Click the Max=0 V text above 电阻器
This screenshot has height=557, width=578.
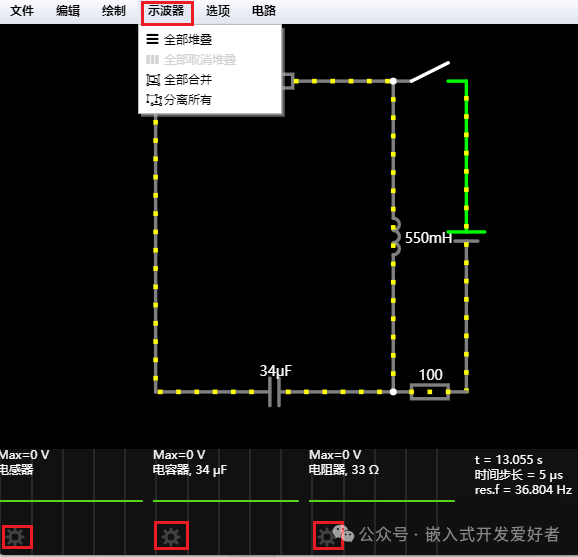(x=335, y=455)
